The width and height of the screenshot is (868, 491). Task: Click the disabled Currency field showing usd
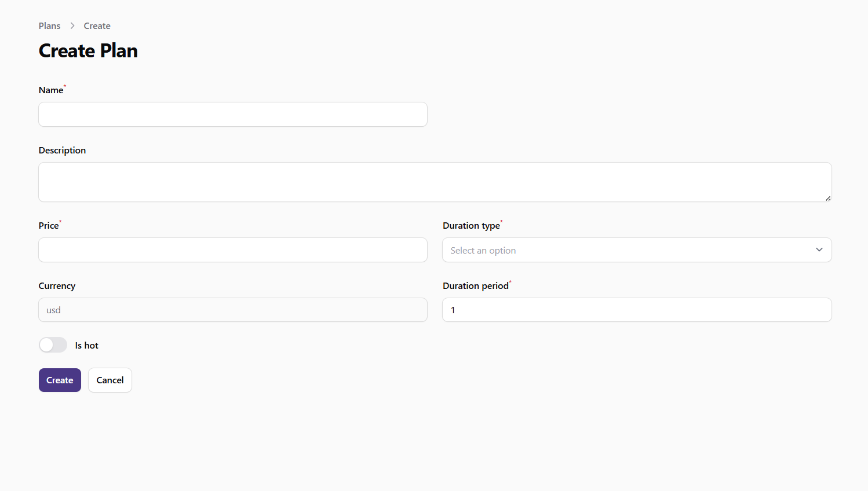click(232, 310)
